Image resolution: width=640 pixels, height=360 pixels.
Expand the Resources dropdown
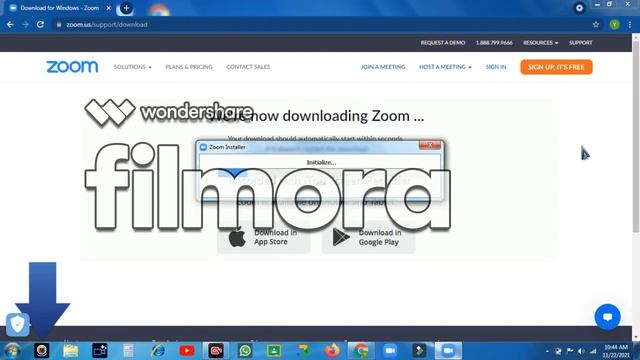click(x=540, y=43)
